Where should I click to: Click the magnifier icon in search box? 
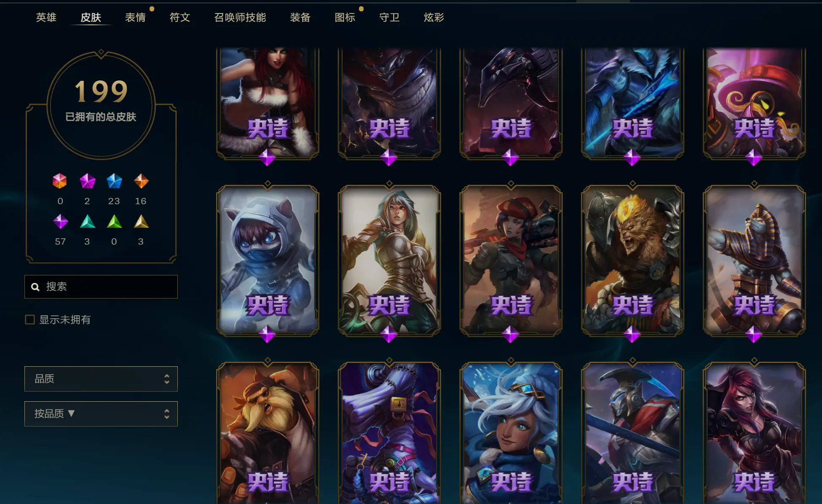35,287
